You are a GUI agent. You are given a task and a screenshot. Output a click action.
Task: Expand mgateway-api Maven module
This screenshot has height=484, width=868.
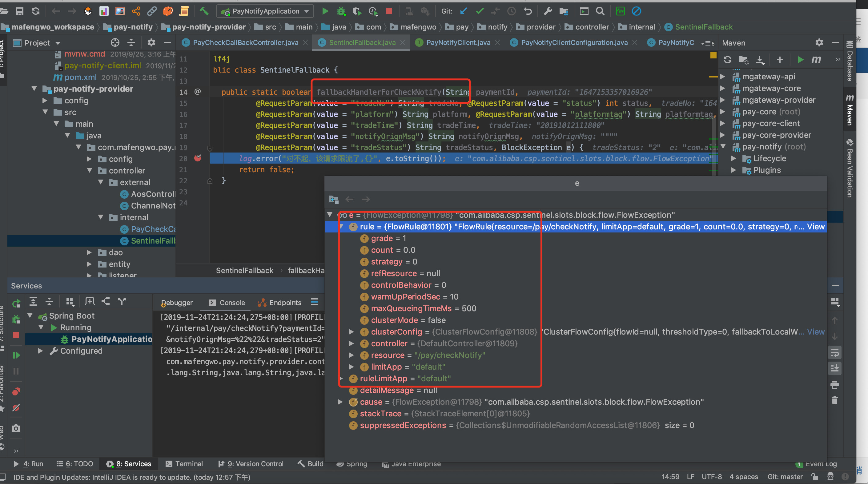[x=723, y=76]
